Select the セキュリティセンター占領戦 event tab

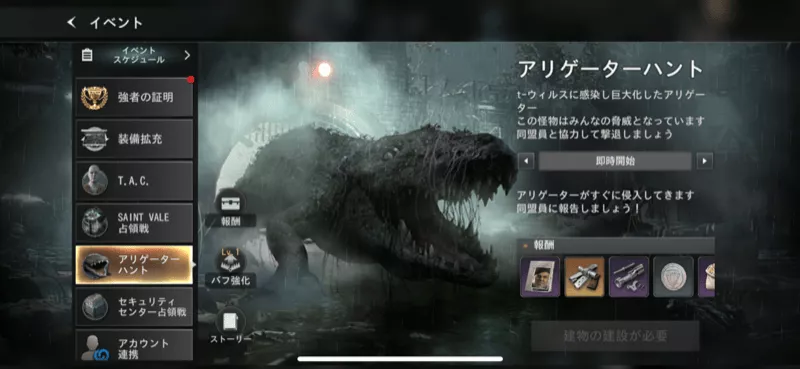coord(134,307)
